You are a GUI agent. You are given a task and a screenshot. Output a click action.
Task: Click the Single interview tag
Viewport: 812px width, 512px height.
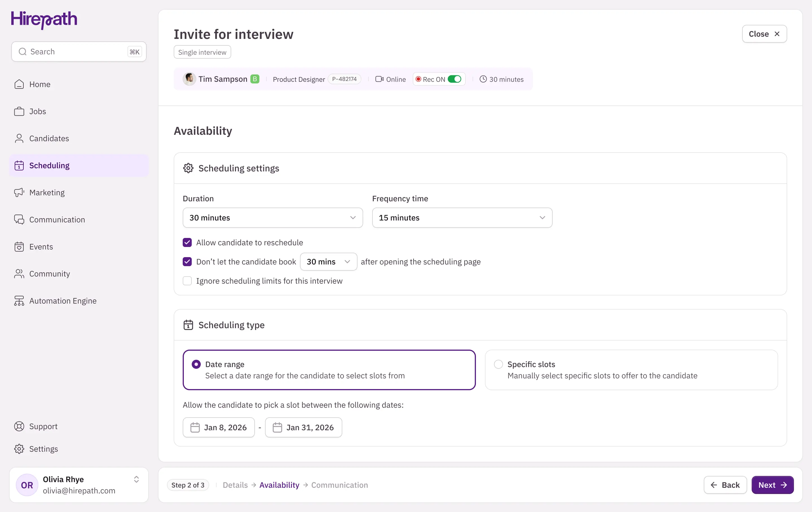pos(202,52)
